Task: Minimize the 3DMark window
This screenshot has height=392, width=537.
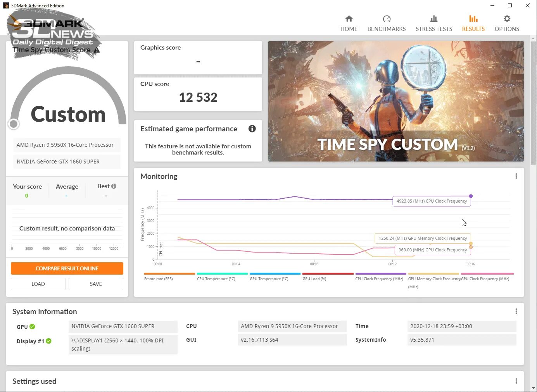Action: (492, 5)
